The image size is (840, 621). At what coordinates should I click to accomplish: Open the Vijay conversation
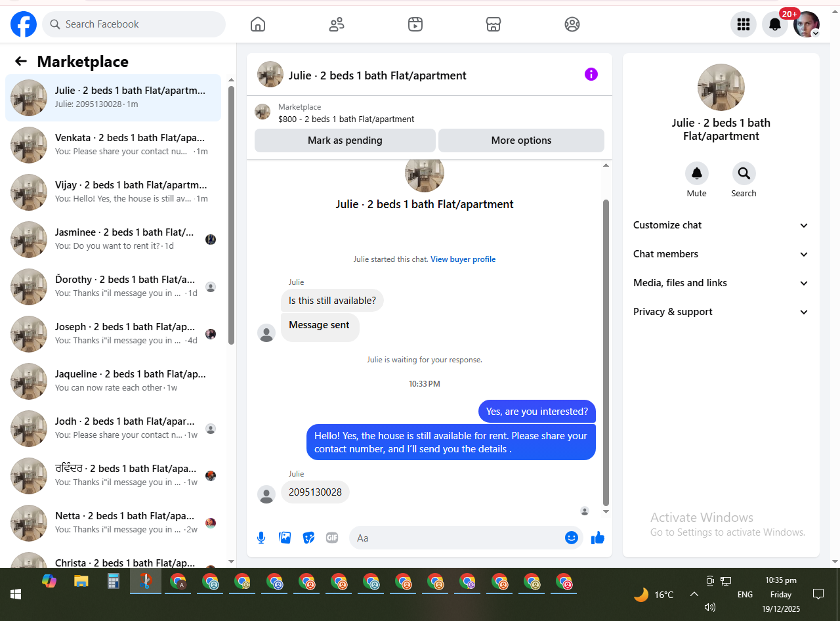coord(113,192)
